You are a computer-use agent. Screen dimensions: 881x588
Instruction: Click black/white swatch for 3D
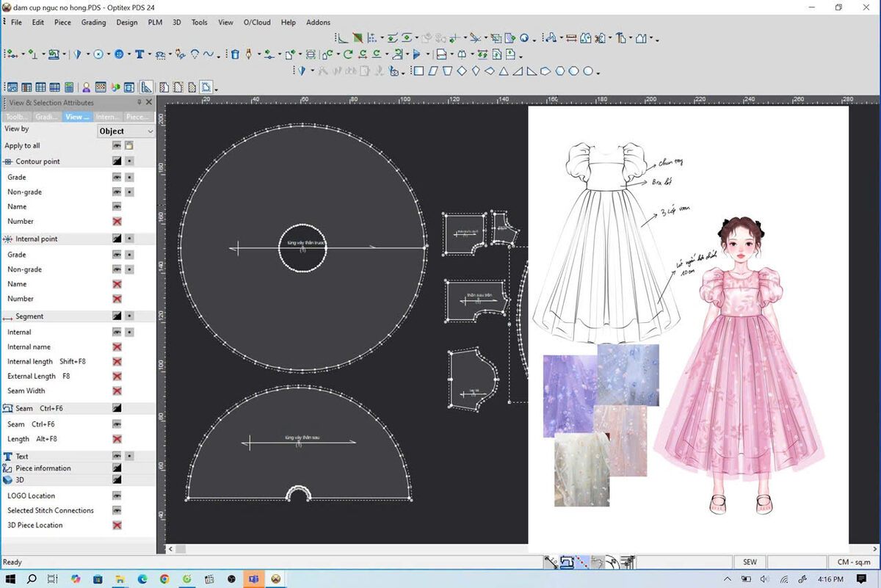coord(117,479)
